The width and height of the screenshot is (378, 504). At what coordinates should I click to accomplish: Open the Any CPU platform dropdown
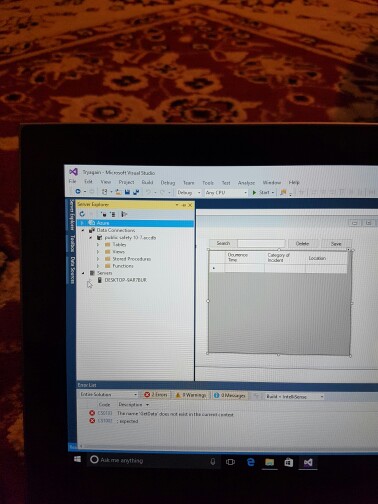(x=226, y=192)
